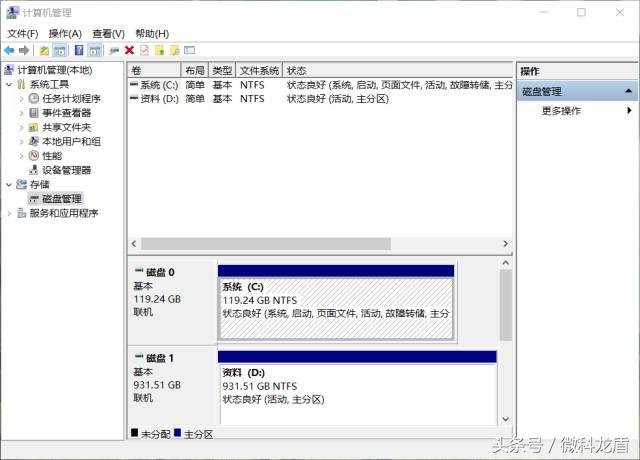This screenshot has width=640, height=460.
Task: Select the 资料 (D:) volume row
Action: pos(320,99)
